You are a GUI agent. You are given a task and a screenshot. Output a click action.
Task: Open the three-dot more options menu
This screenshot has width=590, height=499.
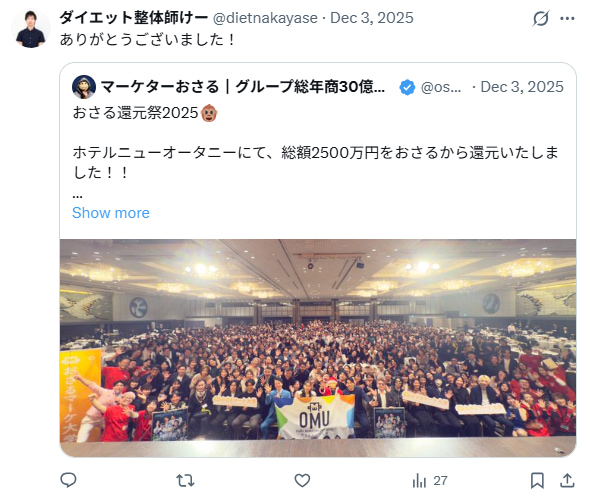(567, 18)
